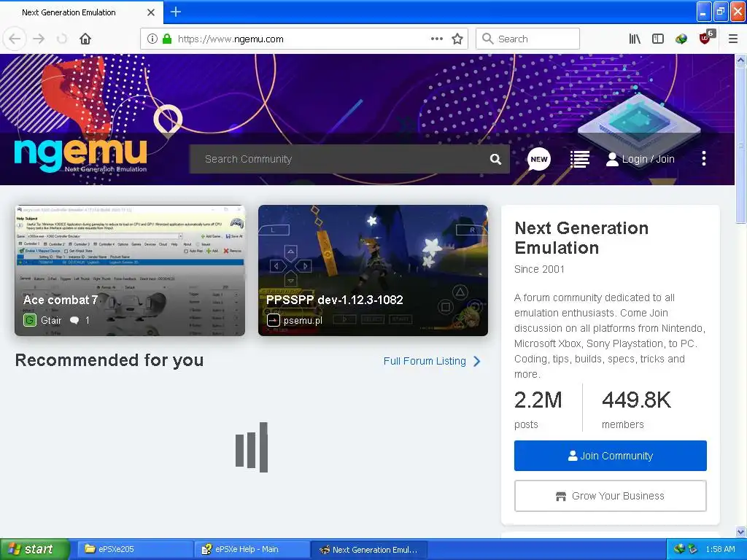Click the Since 2001 text
The image size is (747, 560).
539,269
